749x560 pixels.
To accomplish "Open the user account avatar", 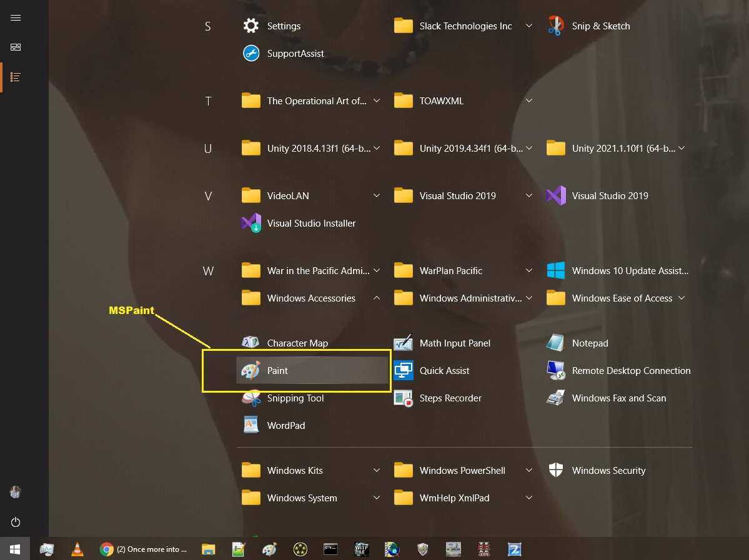I will point(15,492).
